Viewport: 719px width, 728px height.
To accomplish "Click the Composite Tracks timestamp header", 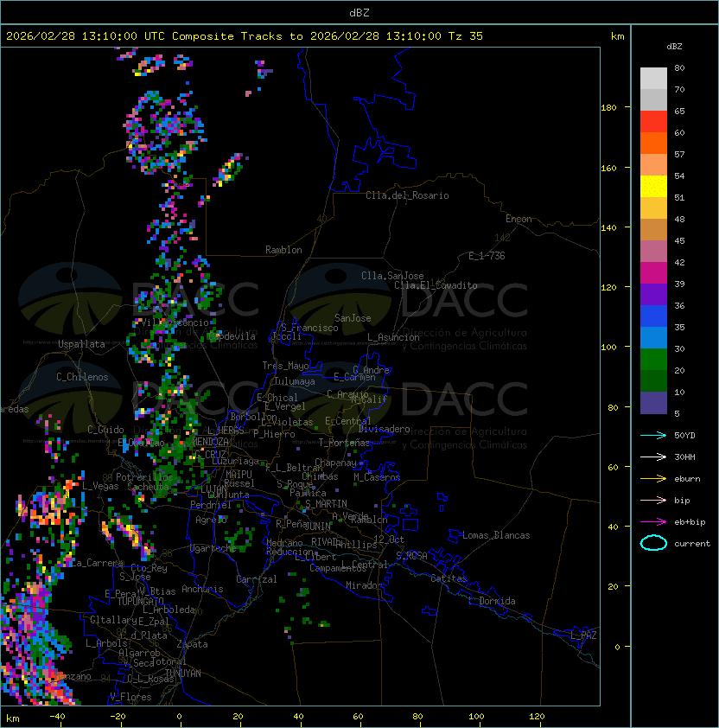I will (x=245, y=36).
